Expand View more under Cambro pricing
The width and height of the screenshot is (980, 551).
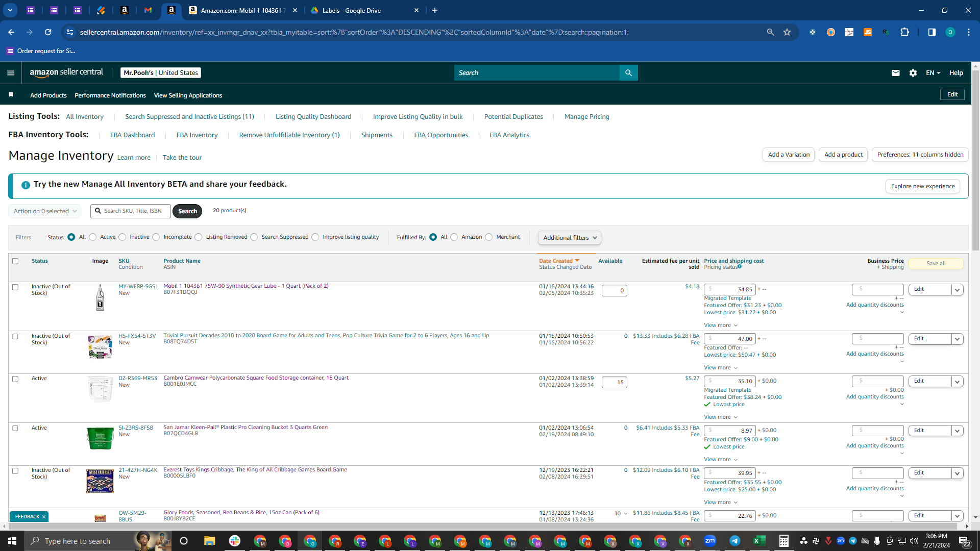pyautogui.click(x=721, y=417)
